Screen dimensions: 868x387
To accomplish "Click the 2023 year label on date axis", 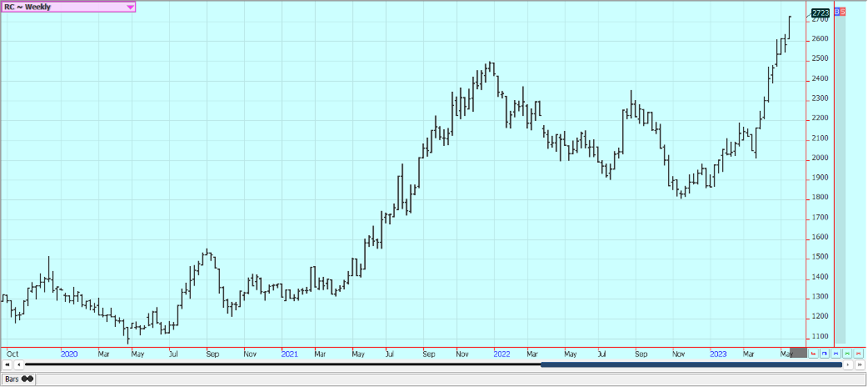I will pyautogui.click(x=719, y=354).
